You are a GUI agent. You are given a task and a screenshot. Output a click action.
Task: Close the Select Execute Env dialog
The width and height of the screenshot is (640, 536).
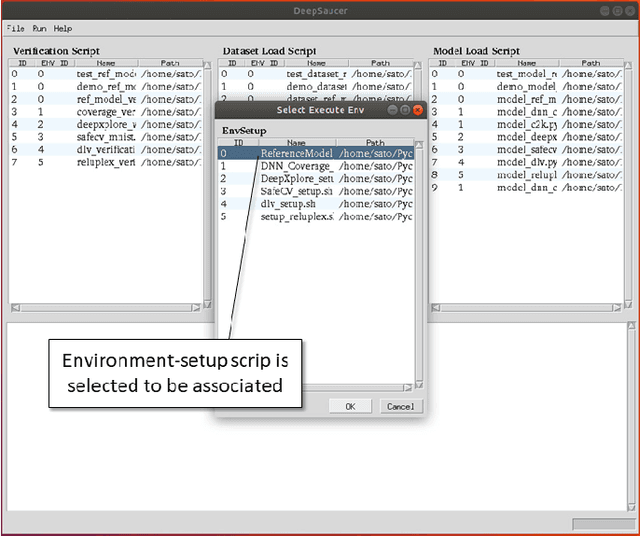[417, 110]
